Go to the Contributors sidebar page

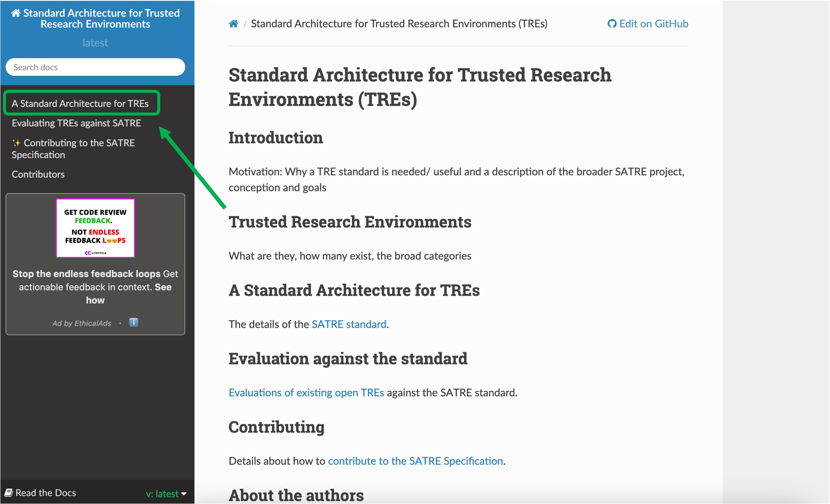pyautogui.click(x=38, y=174)
